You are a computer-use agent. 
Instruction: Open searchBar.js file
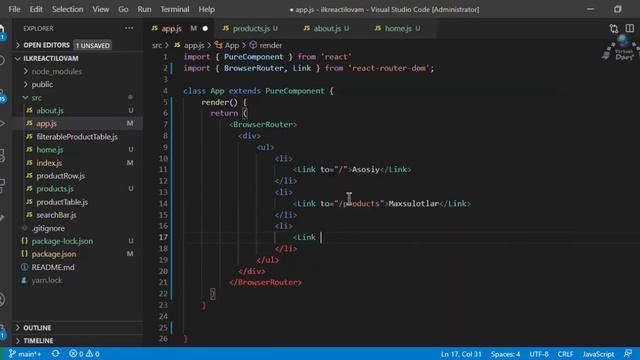click(78, 215)
